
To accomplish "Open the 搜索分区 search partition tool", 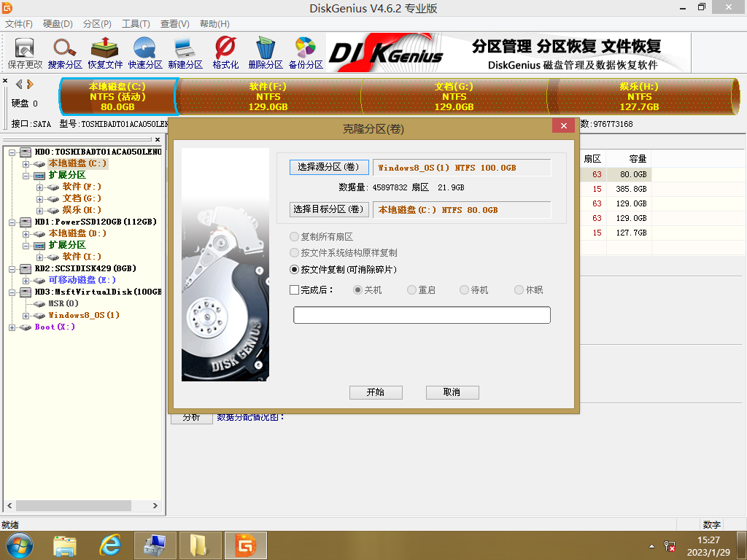I will click(65, 52).
